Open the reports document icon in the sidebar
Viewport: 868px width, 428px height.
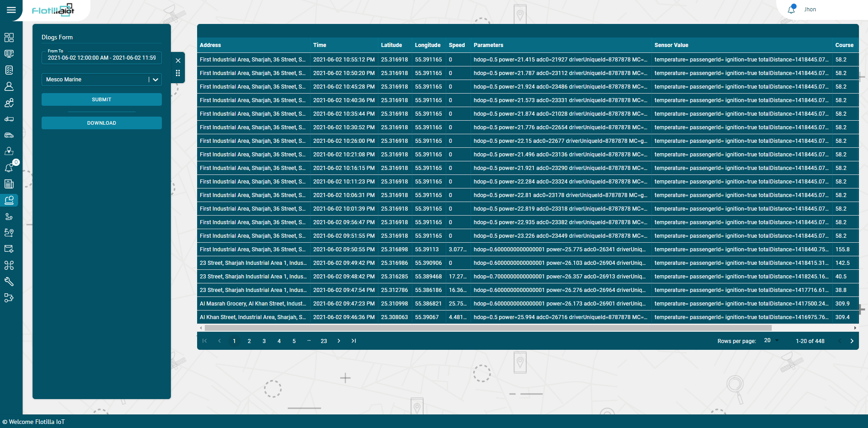click(9, 184)
